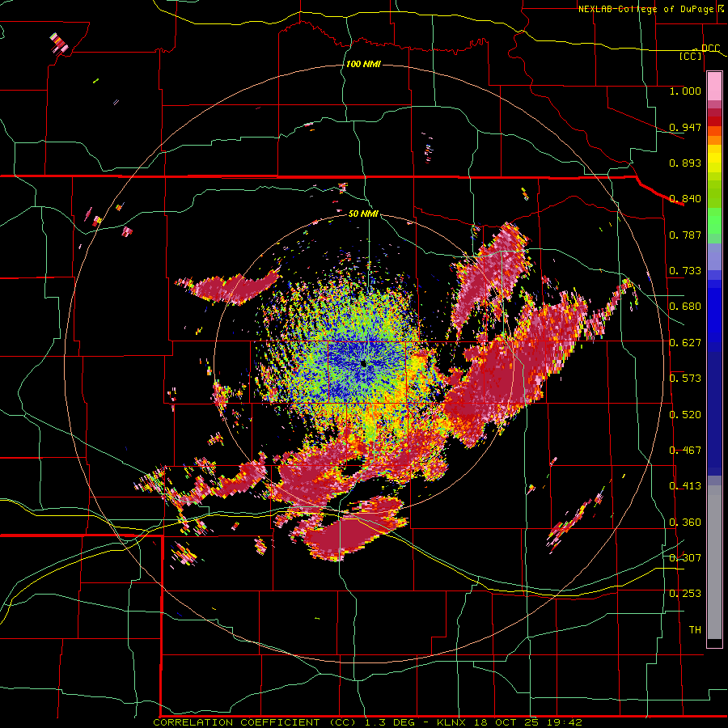Image resolution: width=728 pixels, height=728 pixels.
Task: Click the "18 OCT 25" date text
Action: coord(507,722)
